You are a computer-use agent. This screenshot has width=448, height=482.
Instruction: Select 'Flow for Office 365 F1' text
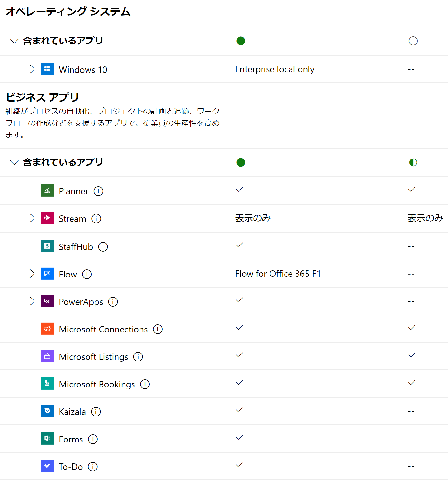[x=278, y=274]
